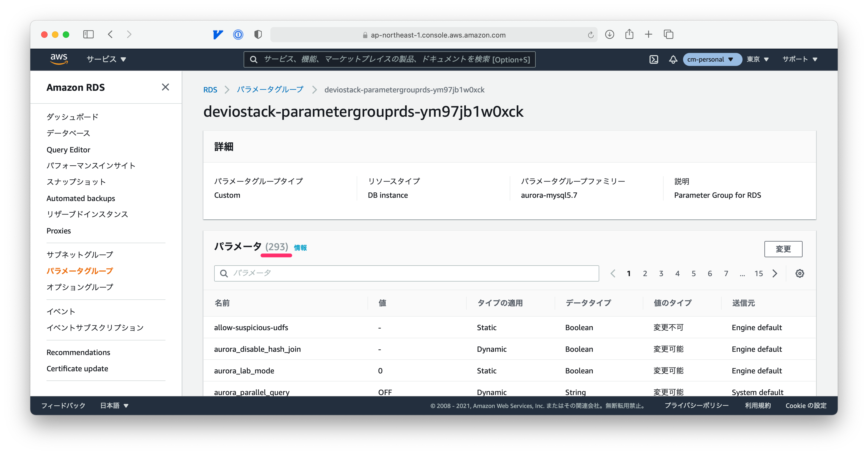The width and height of the screenshot is (868, 455).
Task: Open the parameters table settings gear
Action: point(800,273)
